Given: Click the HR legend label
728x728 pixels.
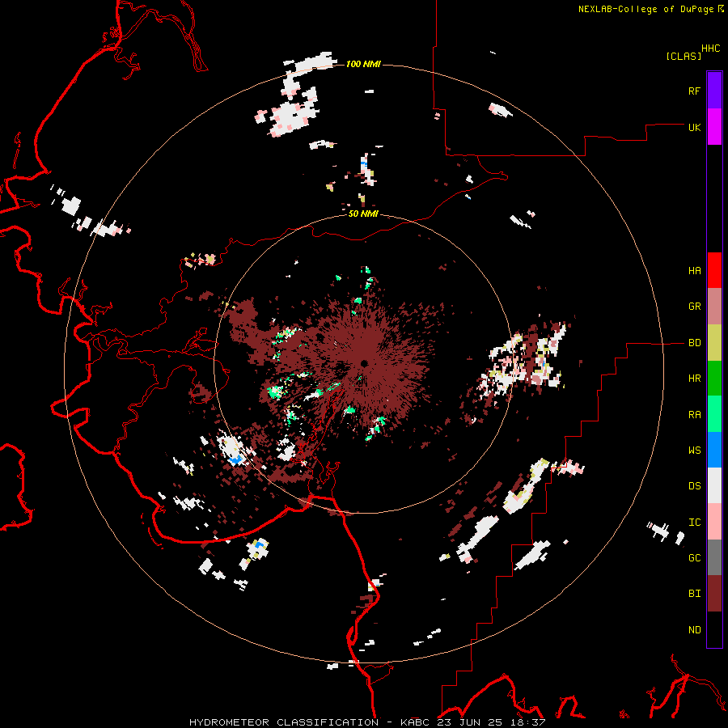Looking at the screenshot, I should (694, 379).
